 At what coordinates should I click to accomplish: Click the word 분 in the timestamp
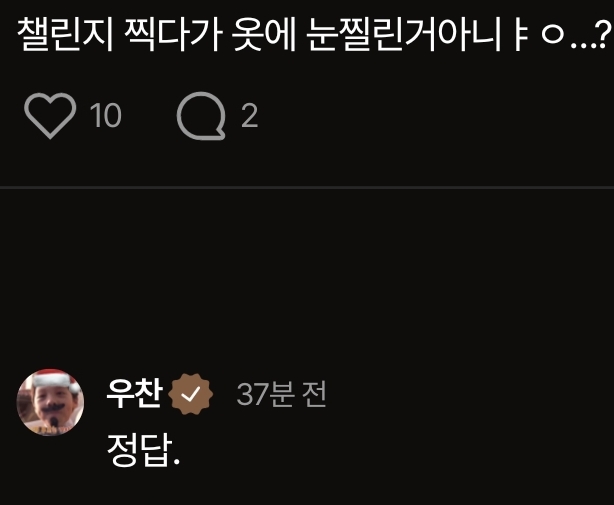point(280,394)
